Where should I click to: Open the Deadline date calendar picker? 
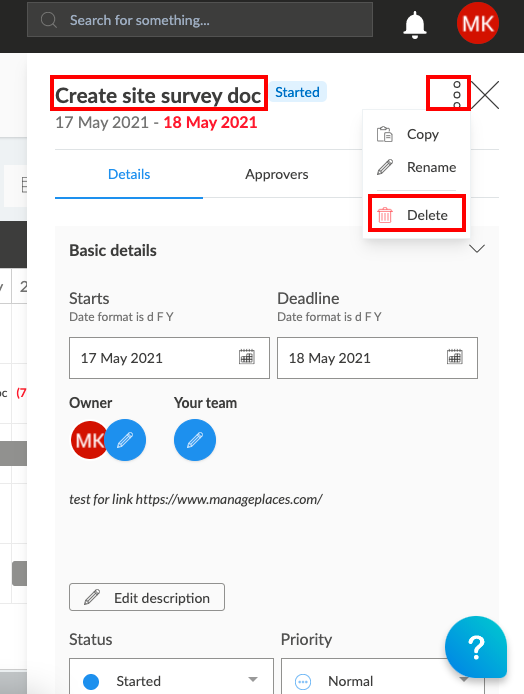pos(455,357)
